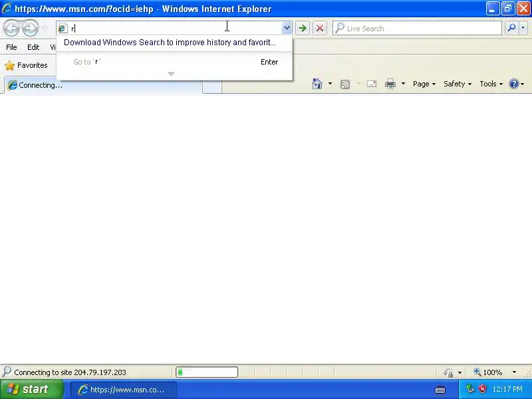This screenshot has height=399, width=532.
Task: Open the Tools menu
Action: (491, 84)
